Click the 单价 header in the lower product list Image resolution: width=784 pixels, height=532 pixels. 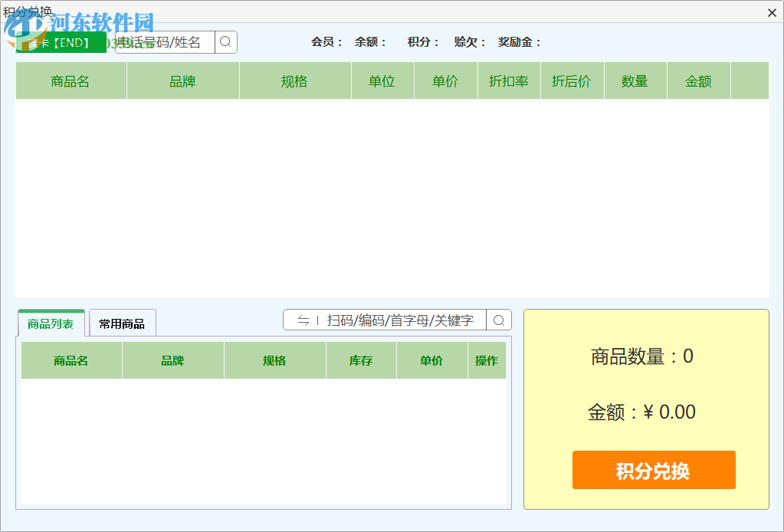(x=432, y=360)
